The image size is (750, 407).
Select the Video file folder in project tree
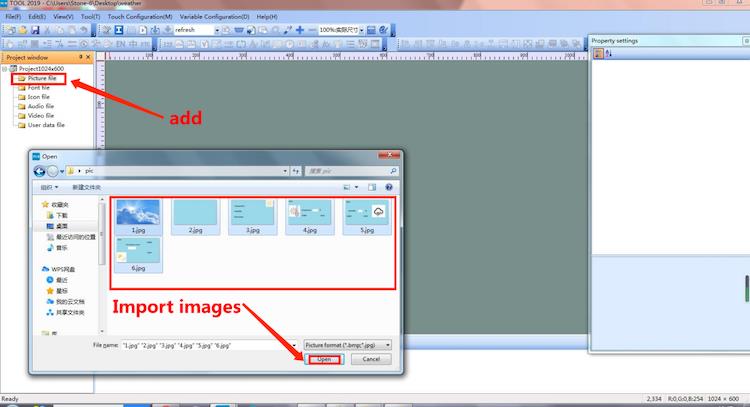coord(40,115)
